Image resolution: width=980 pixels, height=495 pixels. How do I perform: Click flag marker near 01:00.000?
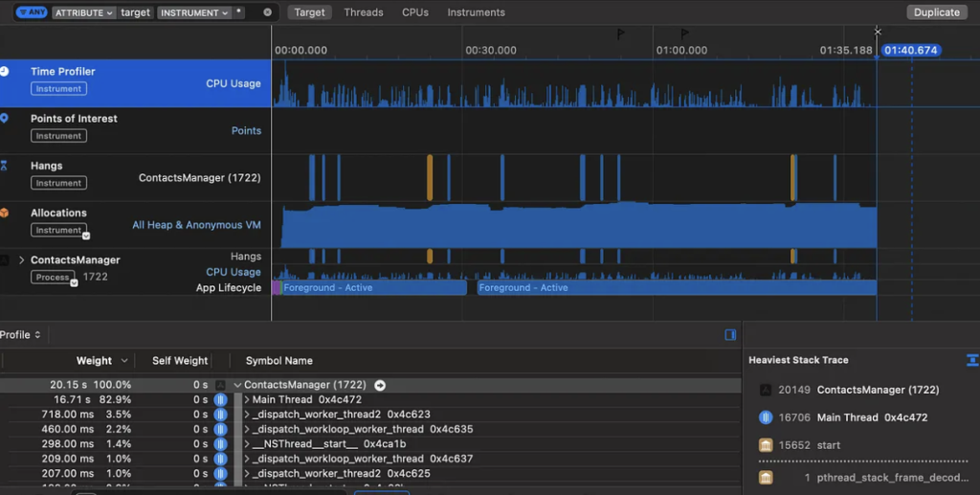pyautogui.click(x=684, y=34)
